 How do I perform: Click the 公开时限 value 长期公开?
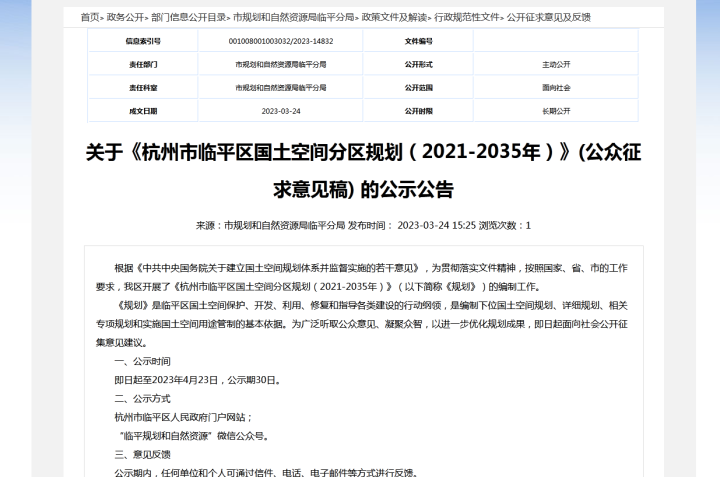click(556, 111)
